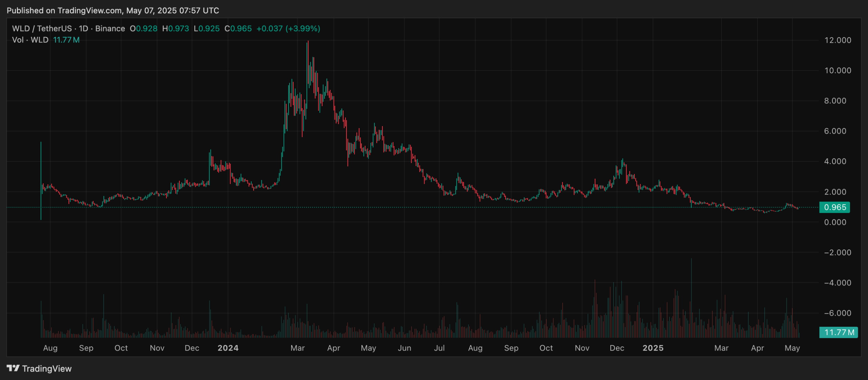This screenshot has height=380, width=868.
Task: Click the TradingView logo icon
Action: (13, 368)
